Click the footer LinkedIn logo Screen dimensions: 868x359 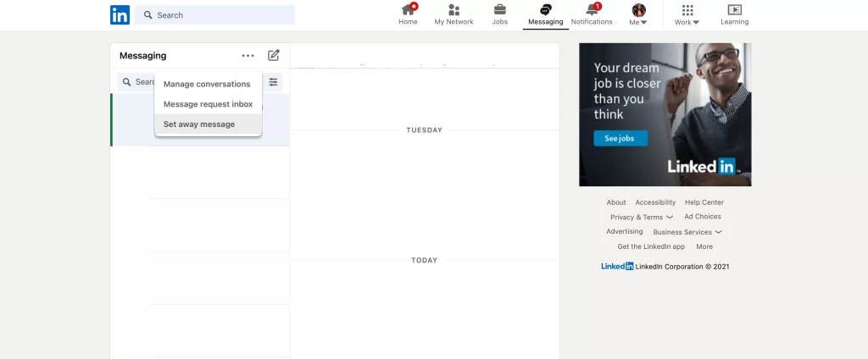[x=617, y=266]
